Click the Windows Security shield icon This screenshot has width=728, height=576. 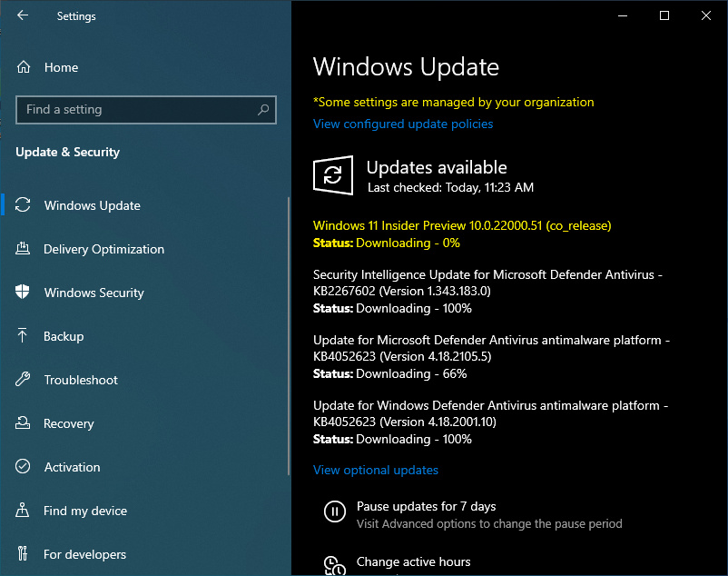(25, 293)
